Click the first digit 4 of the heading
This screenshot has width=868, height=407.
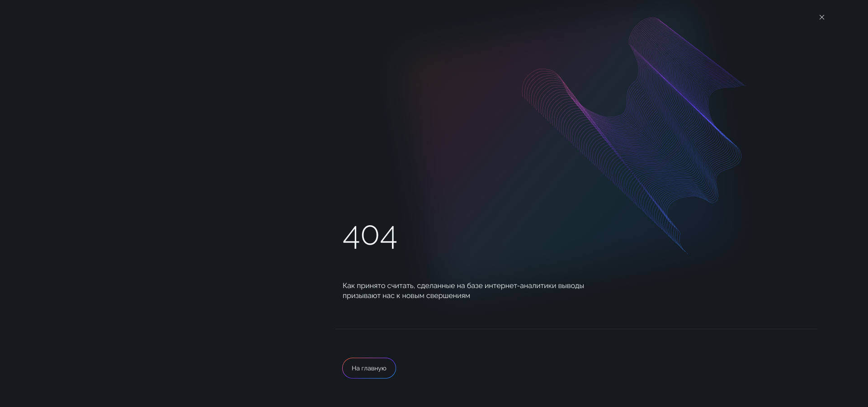click(351, 237)
